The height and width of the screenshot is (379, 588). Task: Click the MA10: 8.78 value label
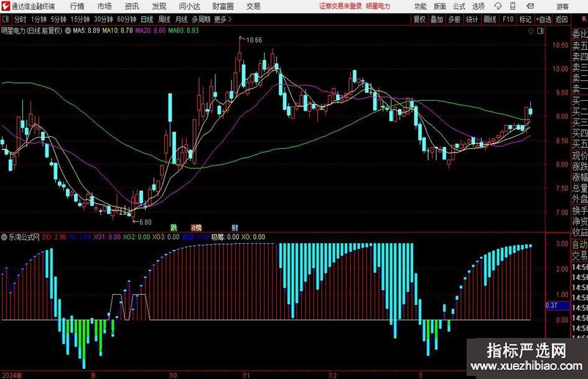pos(118,30)
